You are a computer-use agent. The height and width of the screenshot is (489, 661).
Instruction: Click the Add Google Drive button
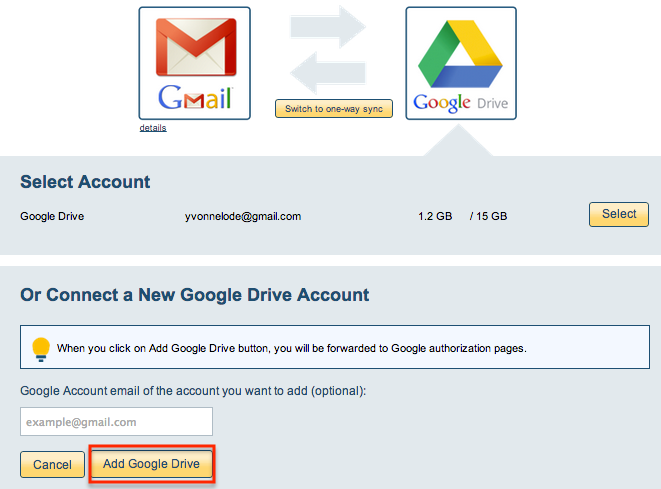[151, 465]
